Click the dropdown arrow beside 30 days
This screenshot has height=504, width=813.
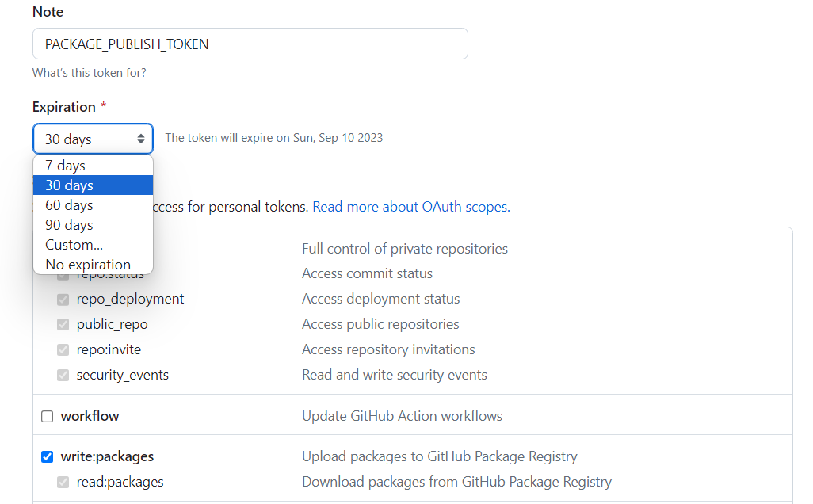[141, 139]
